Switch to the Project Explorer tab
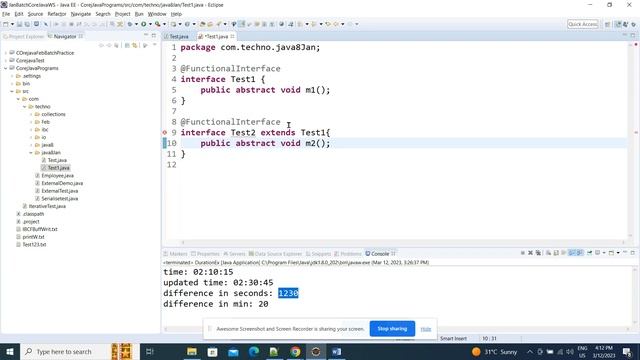The height and width of the screenshot is (360, 640). pos(23,36)
